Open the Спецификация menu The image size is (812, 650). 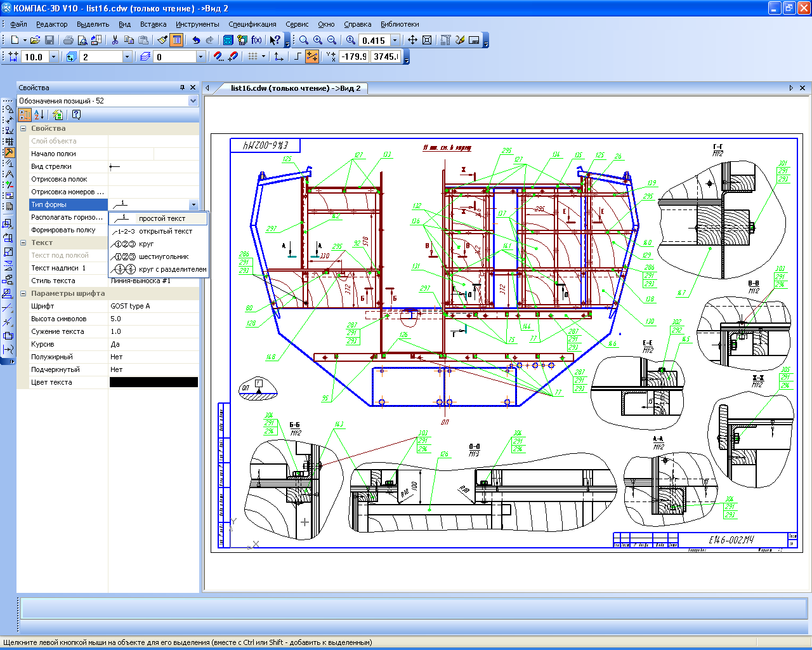pos(252,24)
